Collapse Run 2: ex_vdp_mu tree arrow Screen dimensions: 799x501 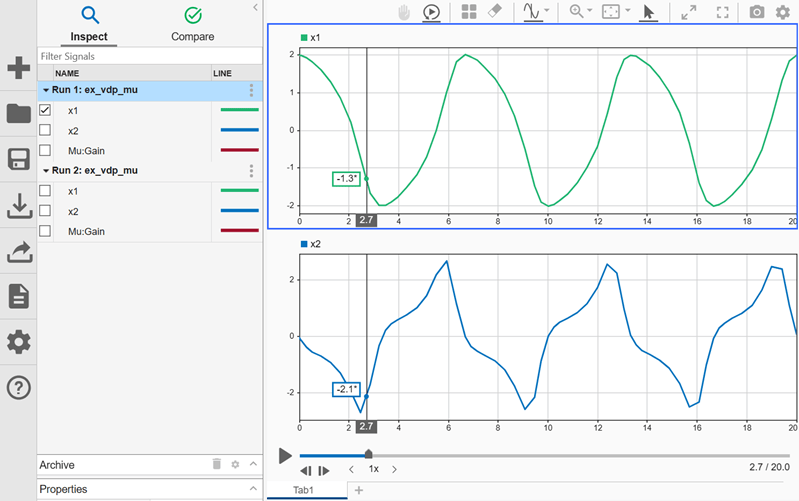coord(46,171)
